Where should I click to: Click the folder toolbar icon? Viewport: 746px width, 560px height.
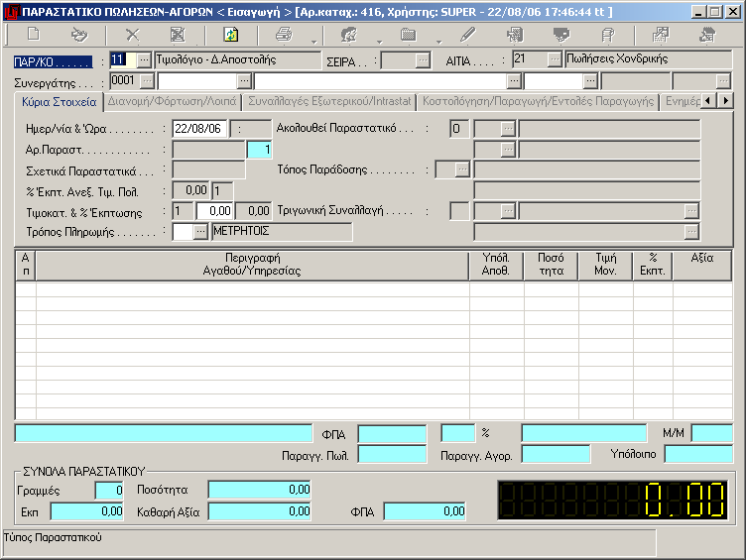408,35
